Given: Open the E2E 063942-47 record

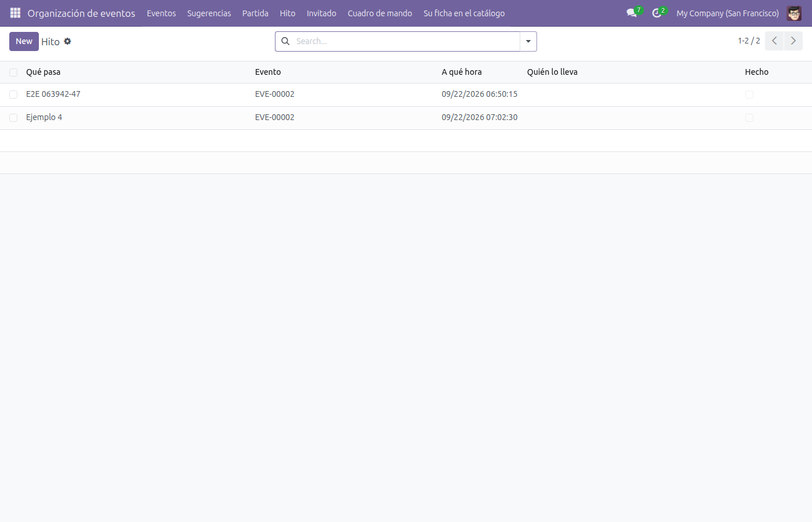Looking at the screenshot, I should tap(53, 94).
